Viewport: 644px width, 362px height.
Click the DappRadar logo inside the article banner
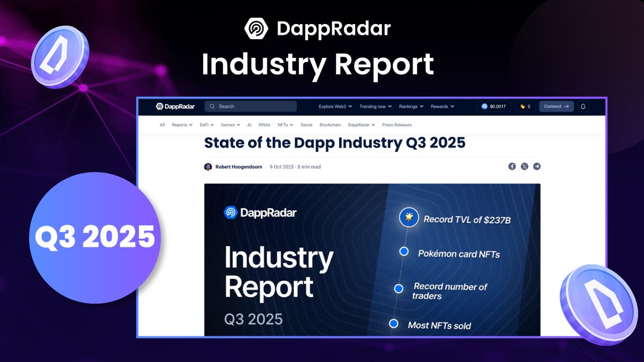pos(260,212)
